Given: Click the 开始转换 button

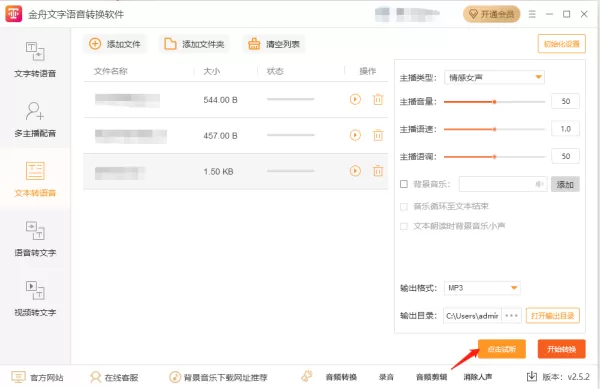Looking at the screenshot, I should (x=561, y=349).
